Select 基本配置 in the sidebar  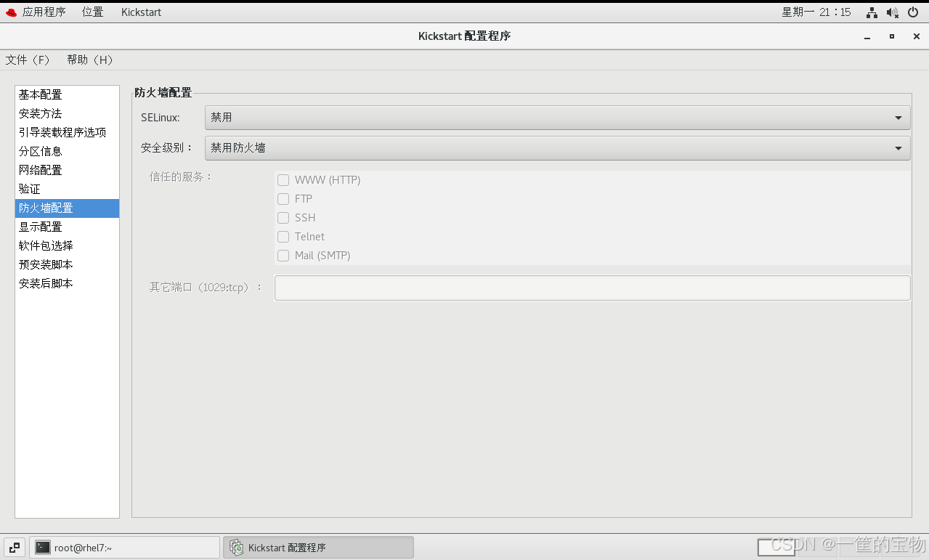tap(67, 95)
